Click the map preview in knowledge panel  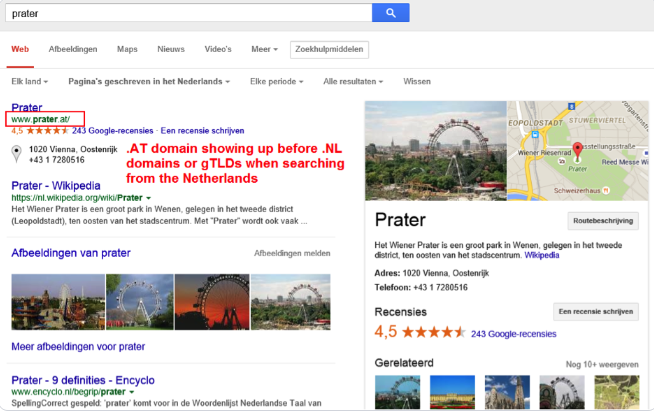(x=578, y=151)
